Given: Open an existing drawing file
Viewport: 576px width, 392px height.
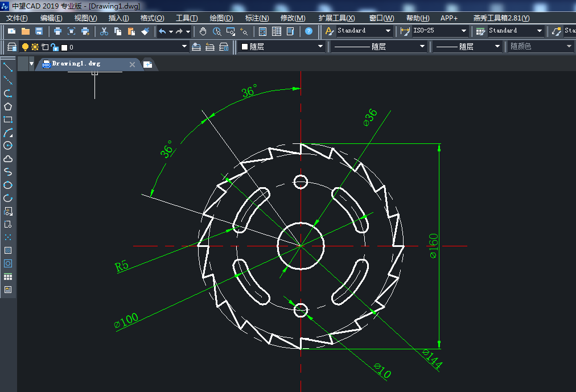Looking at the screenshot, I should tap(26, 31).
